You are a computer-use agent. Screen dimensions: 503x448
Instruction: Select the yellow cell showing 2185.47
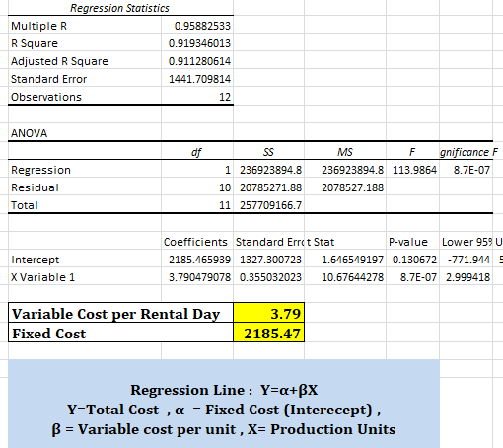(268, 333)
